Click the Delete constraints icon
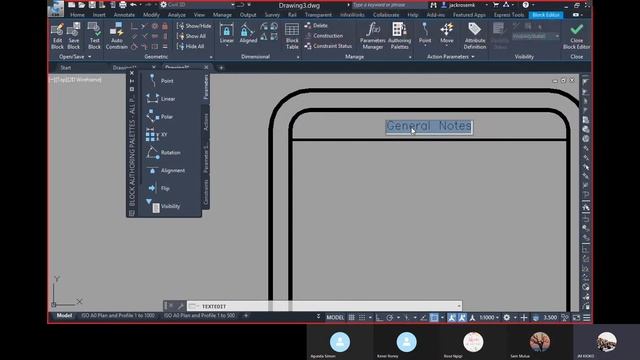This screenshot has height=360, width=640. 316,25
